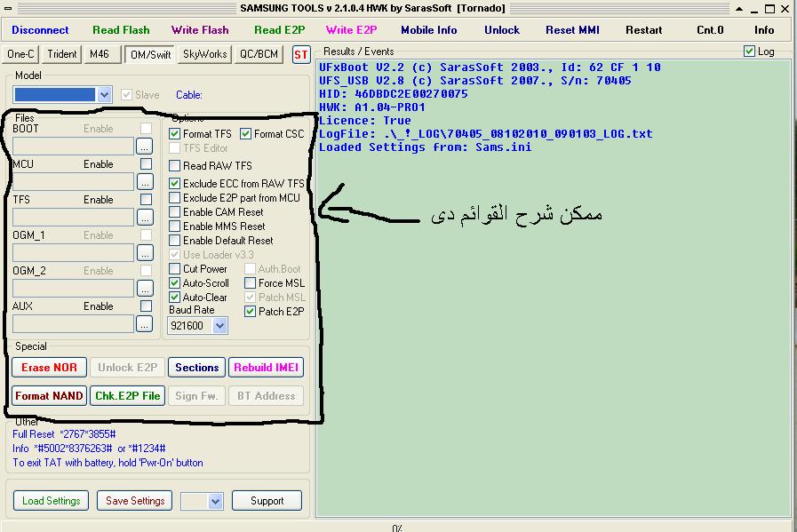The width and height of the screenshot is (797, 532).
Task: Click the ST button next to QC/BCM
Action: (301, 55)
